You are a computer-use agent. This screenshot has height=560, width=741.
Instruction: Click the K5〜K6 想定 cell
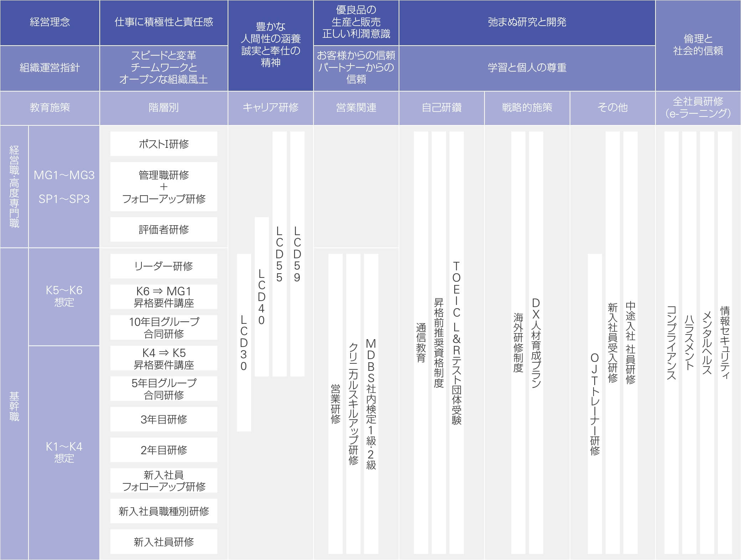point(64,296)
